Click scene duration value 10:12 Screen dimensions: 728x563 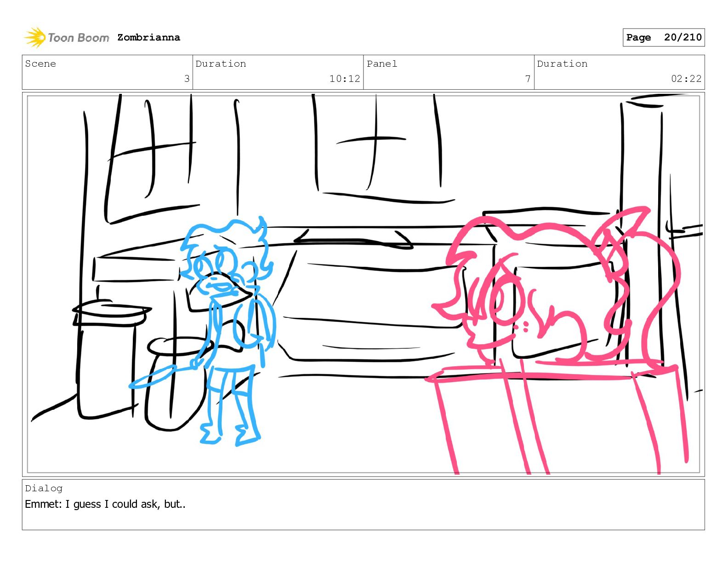pos(345,79)
